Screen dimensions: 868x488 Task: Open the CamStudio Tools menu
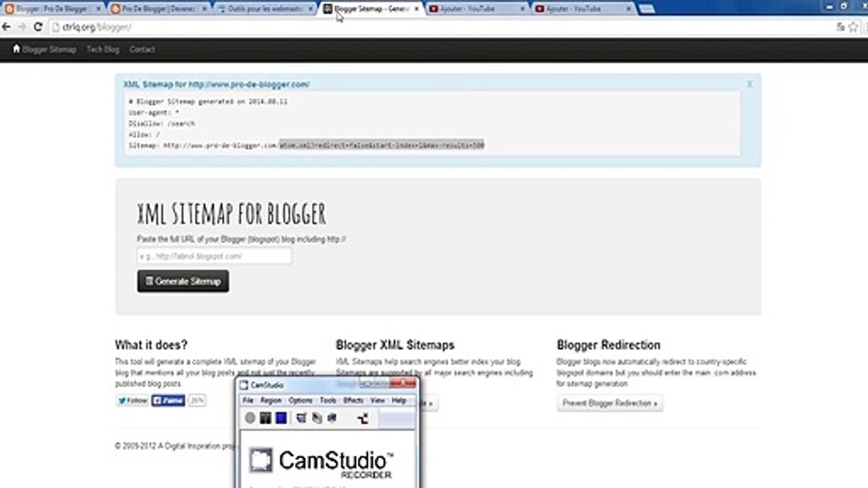click(x=328, y=401)
